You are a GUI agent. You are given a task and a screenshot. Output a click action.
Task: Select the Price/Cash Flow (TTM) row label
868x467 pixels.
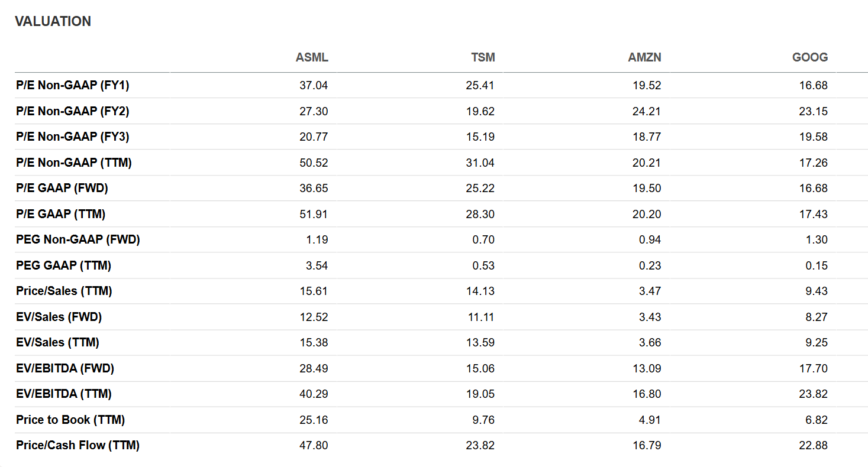[78, 445]
